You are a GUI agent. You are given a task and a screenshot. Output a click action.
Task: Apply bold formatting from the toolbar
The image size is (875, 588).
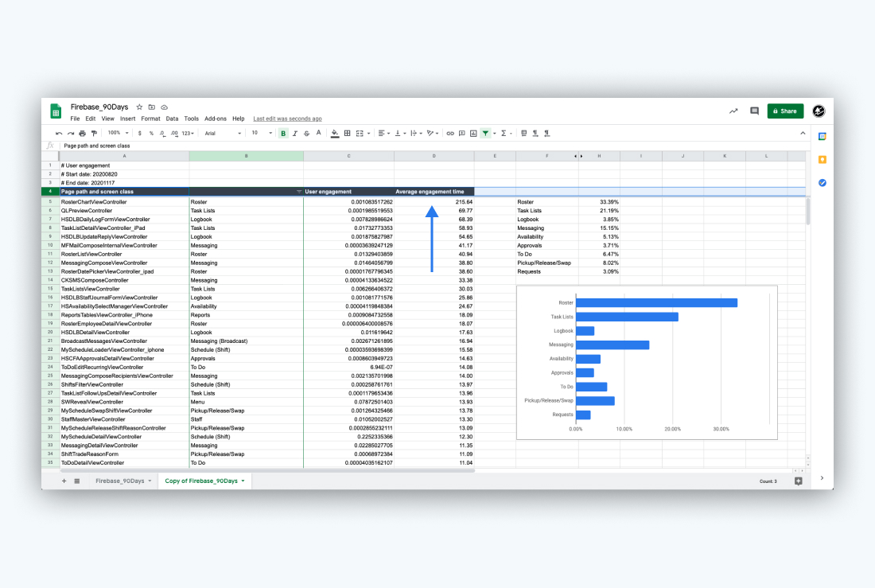(284, 133)
